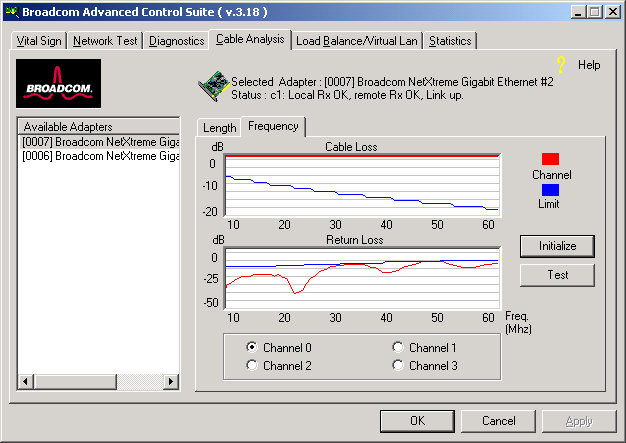The image size is (626, 443).
Task: Click the Broadcom app icon in title bar
Action: tap(12, 12)
